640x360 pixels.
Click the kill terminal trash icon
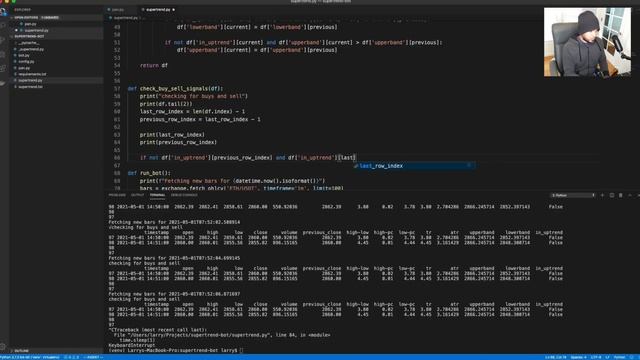(x=621, y=195)
